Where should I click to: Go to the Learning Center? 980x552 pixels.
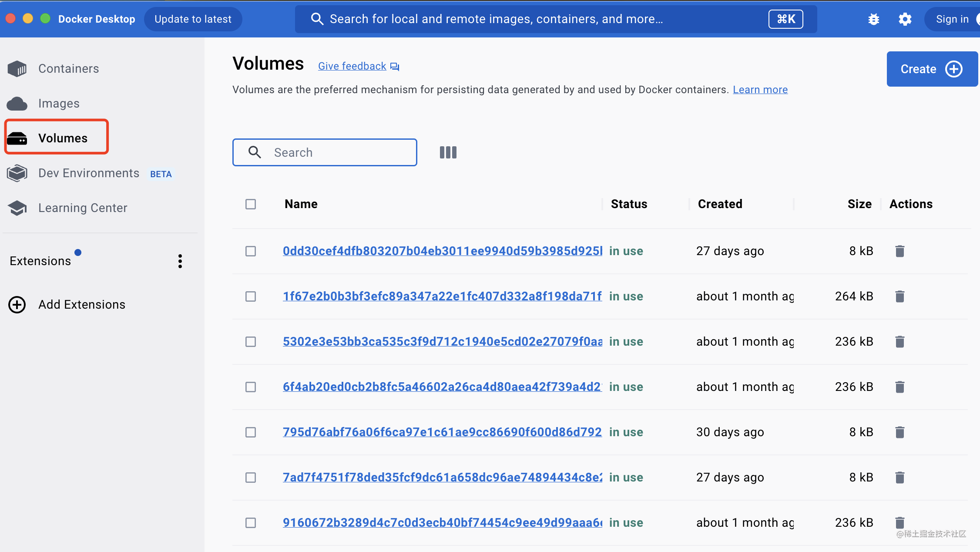pos(83,208)
